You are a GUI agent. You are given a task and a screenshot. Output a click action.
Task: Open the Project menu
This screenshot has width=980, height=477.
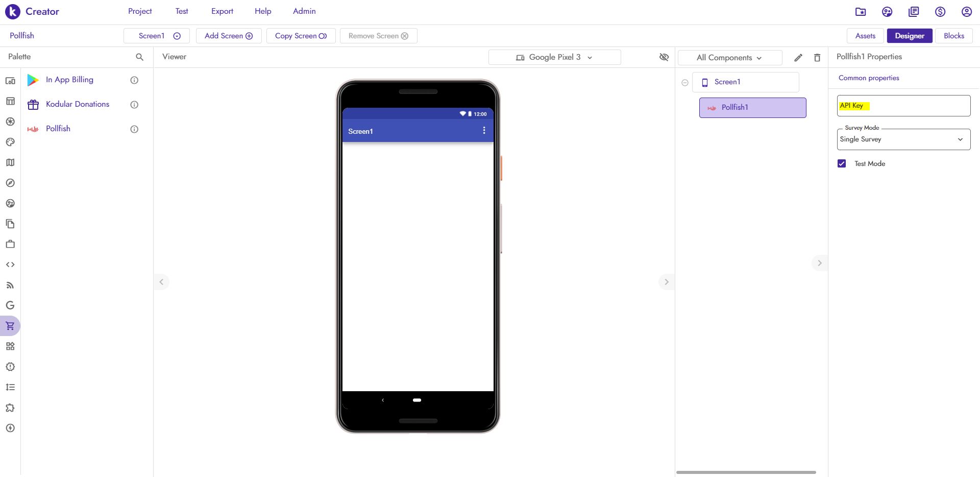coord(140,11)
